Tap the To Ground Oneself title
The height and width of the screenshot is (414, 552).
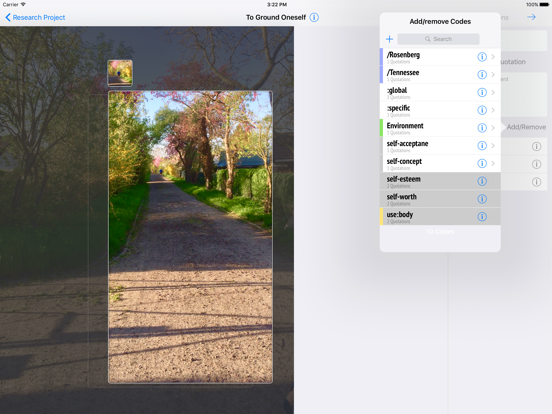[276, 17]
